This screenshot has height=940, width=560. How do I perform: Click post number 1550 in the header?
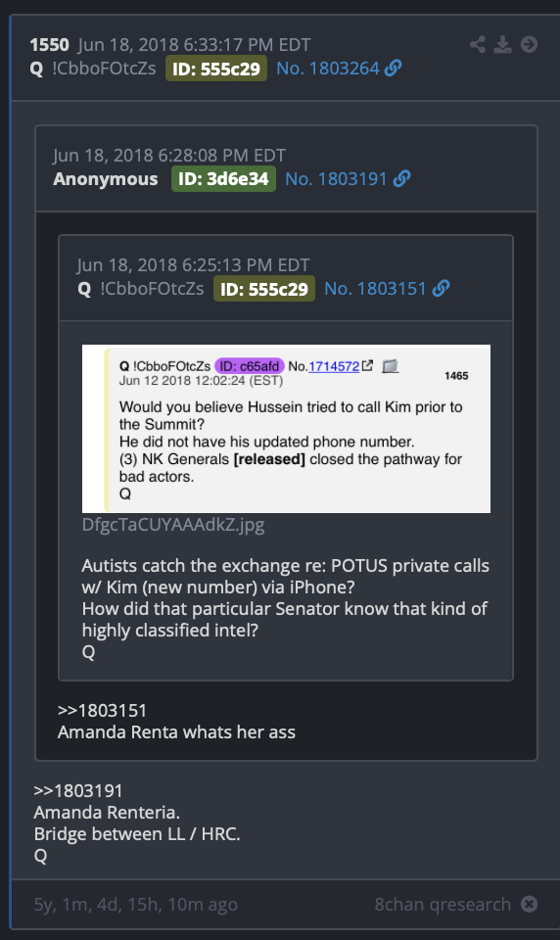50,45
